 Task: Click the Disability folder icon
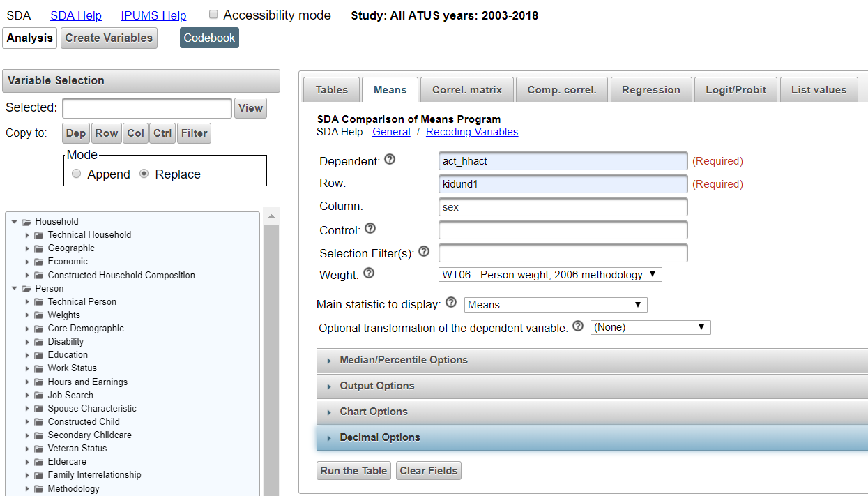39,342
